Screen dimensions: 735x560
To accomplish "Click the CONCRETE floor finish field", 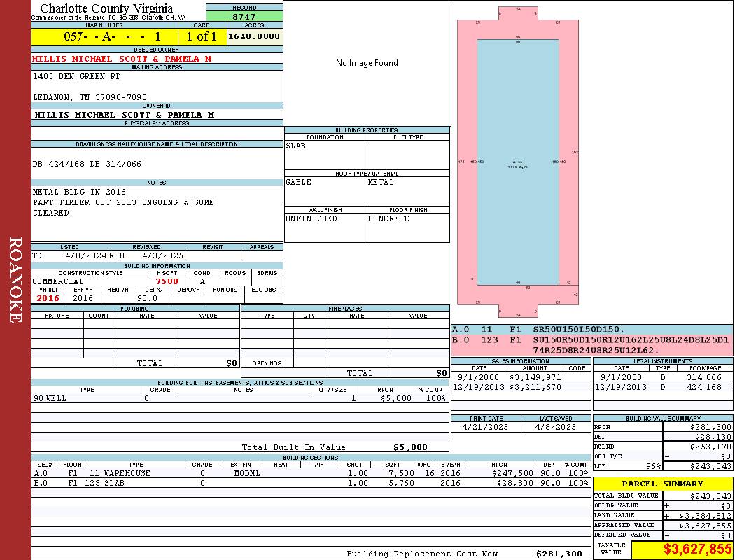I will [408, 227].
